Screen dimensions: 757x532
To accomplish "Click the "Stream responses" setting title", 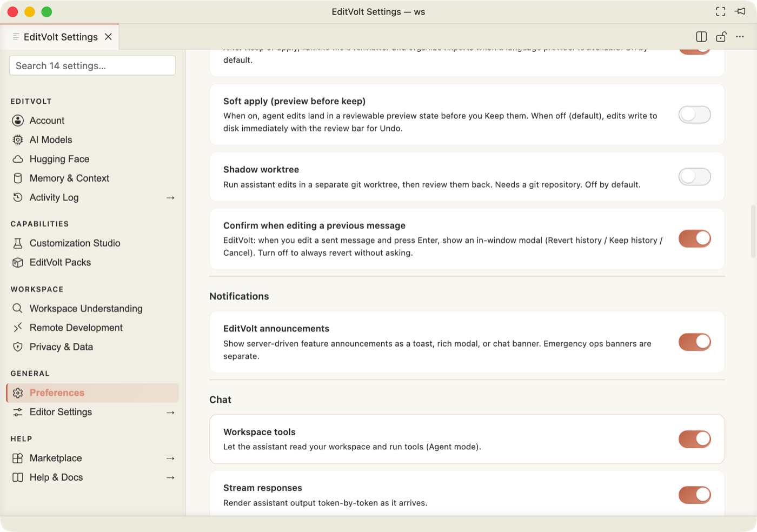I will (x=263, y=488).
